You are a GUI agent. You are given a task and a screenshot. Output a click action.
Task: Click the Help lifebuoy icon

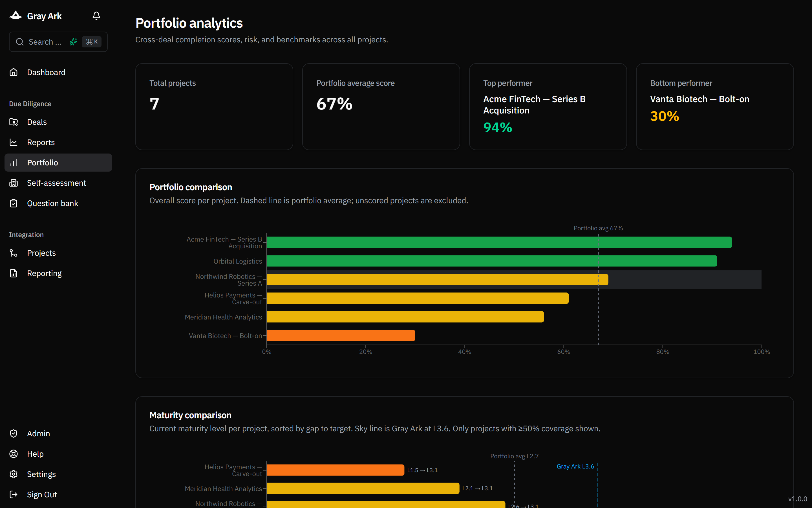pyautogui.click(x=14, y=454)
